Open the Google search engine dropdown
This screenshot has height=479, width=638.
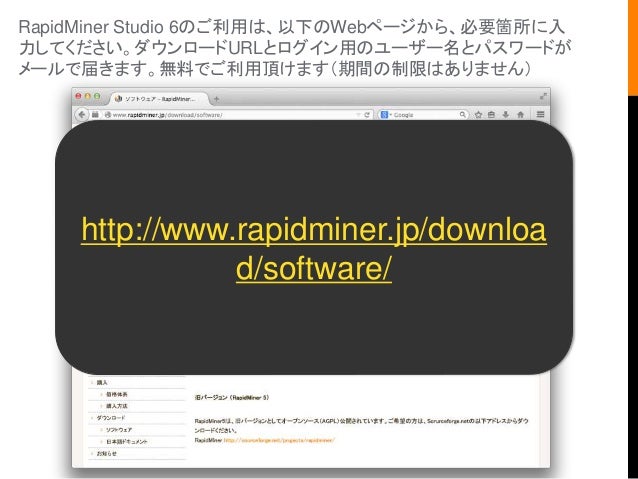coord(385,115)
